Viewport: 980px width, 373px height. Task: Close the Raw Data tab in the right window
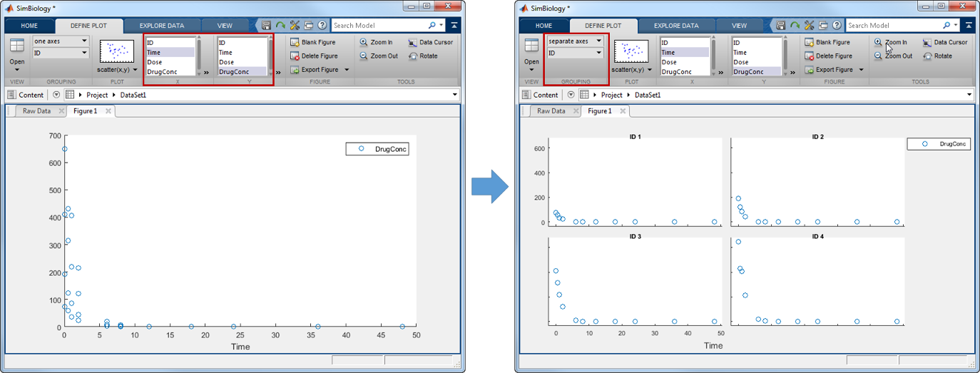click(x=575, y=111)
